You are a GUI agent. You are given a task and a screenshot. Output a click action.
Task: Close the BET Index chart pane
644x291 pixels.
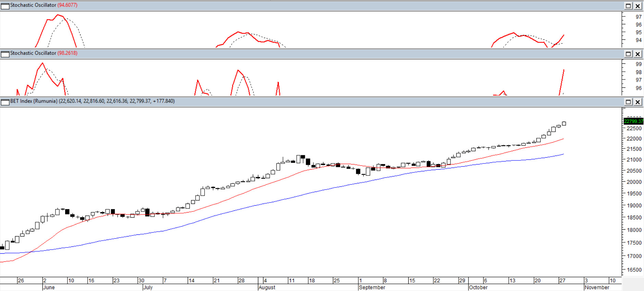coord(637,102)
